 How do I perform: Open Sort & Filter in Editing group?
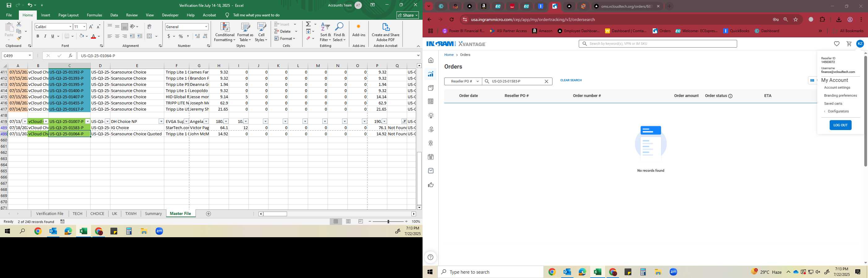point(325,32)
